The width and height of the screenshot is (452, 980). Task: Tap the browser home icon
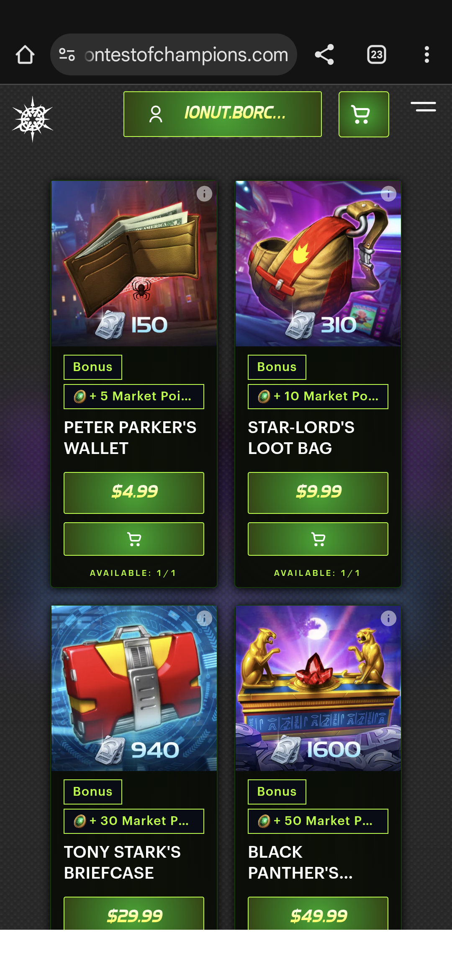pos(25,55)
